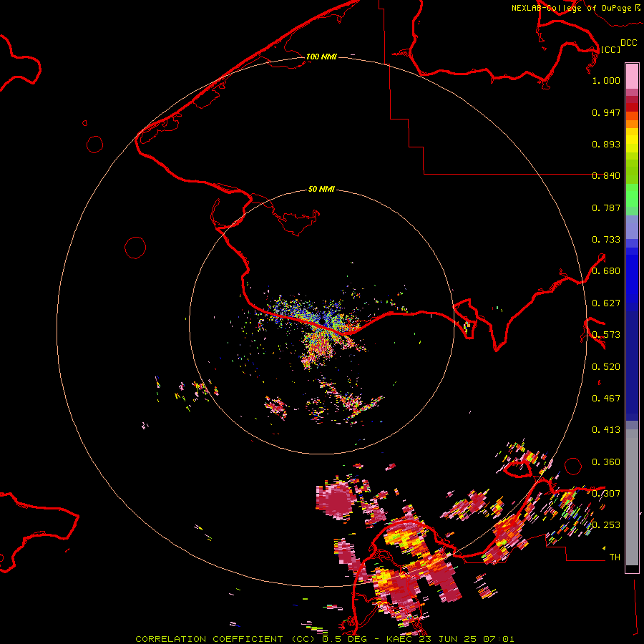
Task: Click the 0.573 color scale value
Action: [x=606, y=335]
